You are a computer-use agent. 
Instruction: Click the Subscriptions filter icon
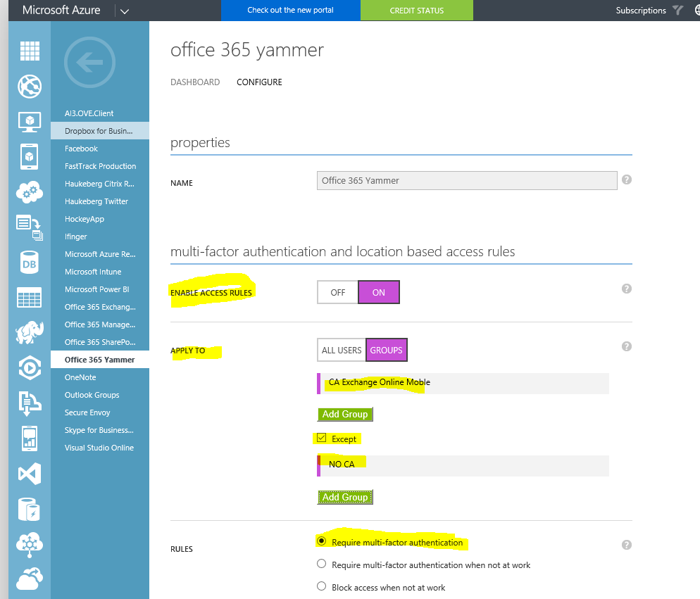click(677, 11)
